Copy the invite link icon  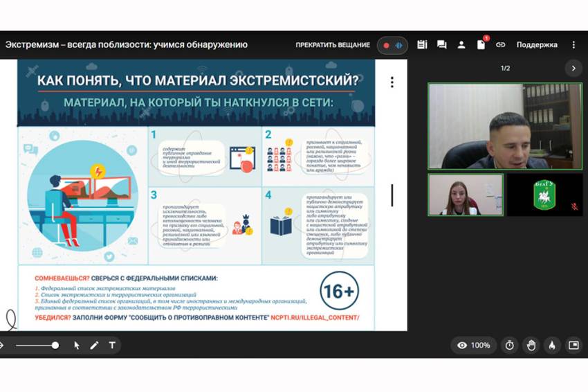coord(501,45)
